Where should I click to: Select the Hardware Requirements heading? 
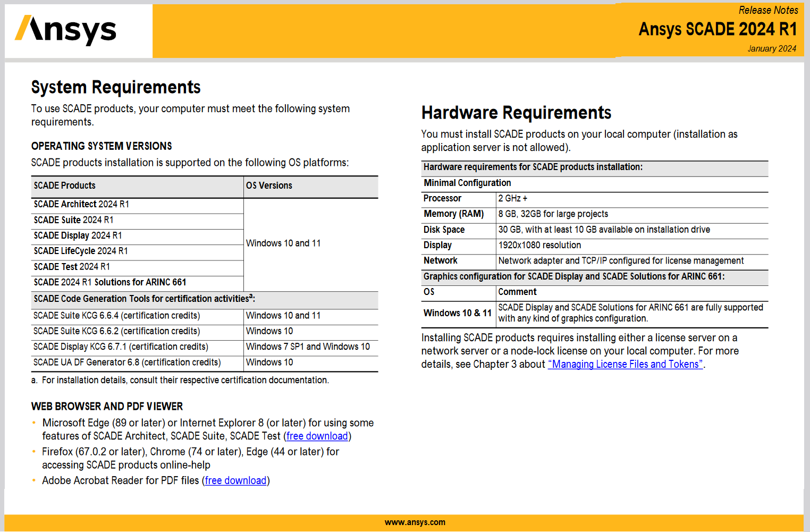(516, 113)
